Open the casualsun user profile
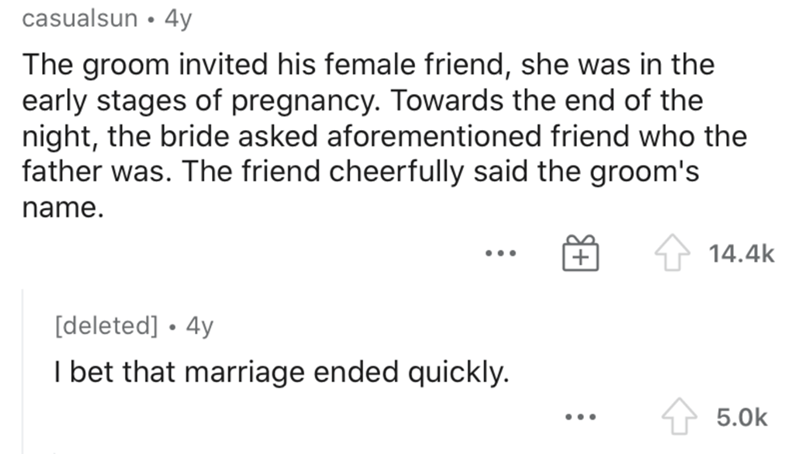This screenshot has width=800, height=454. (x=80, y=19)
